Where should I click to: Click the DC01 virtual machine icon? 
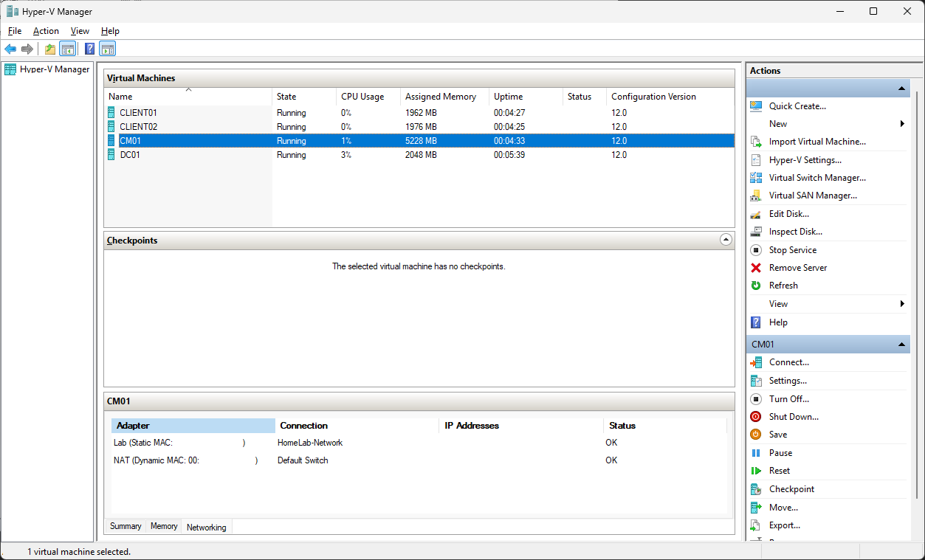tap(111, 155)
